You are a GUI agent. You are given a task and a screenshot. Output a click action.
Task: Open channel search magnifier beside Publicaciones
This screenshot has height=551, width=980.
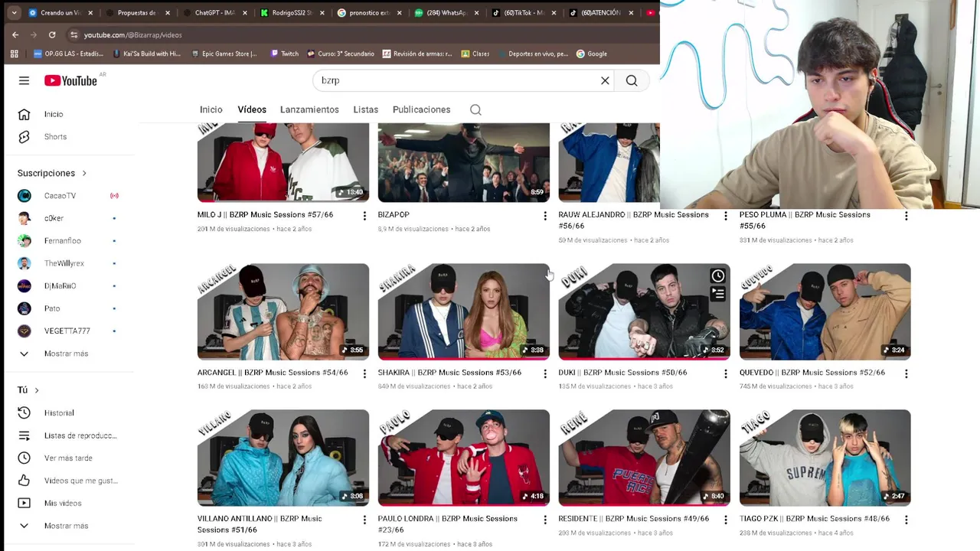coord(475,109)
